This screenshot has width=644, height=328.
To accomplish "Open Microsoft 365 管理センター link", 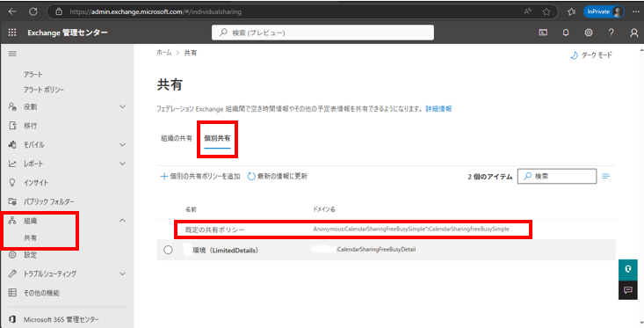I will point(62,319).
